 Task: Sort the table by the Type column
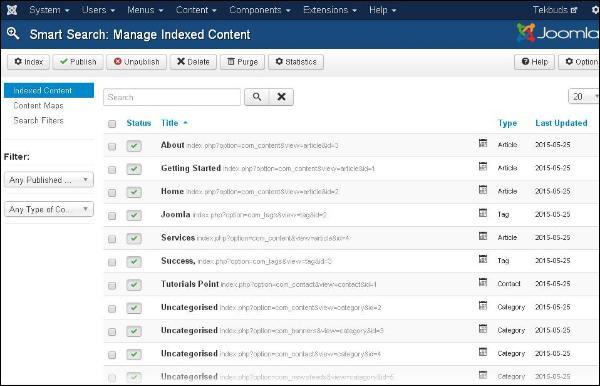pos(507,123)
